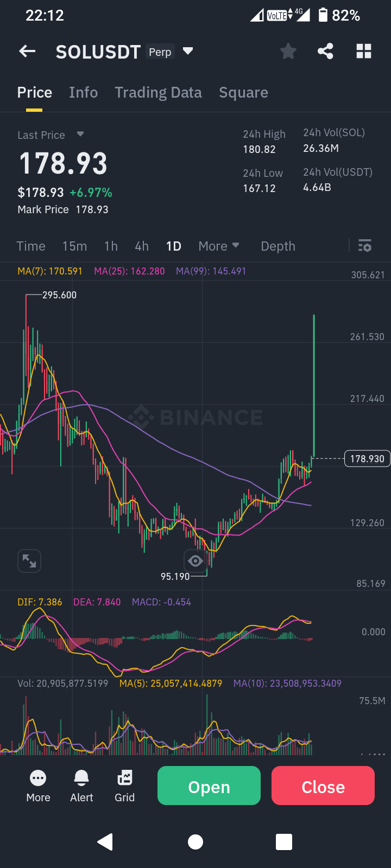Image resolution: width=391 pixels, height=868 pixels.
Task: Select the 1D chart interval
Action: (173, 246)
